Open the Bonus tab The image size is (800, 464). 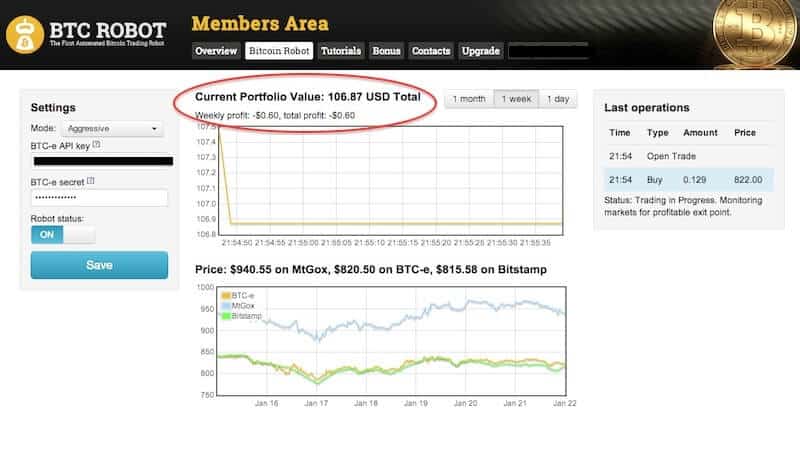click(x=386, y=51)
